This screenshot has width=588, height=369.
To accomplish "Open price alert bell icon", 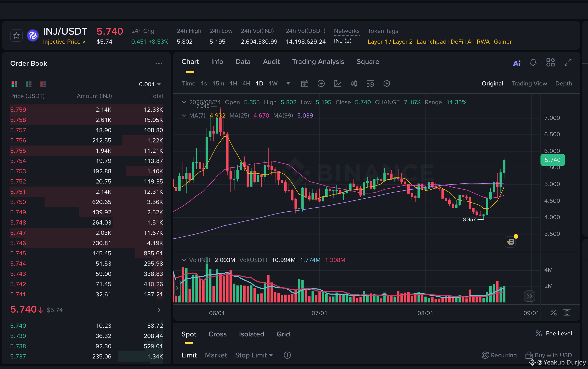I will click(x=533, y=63).
